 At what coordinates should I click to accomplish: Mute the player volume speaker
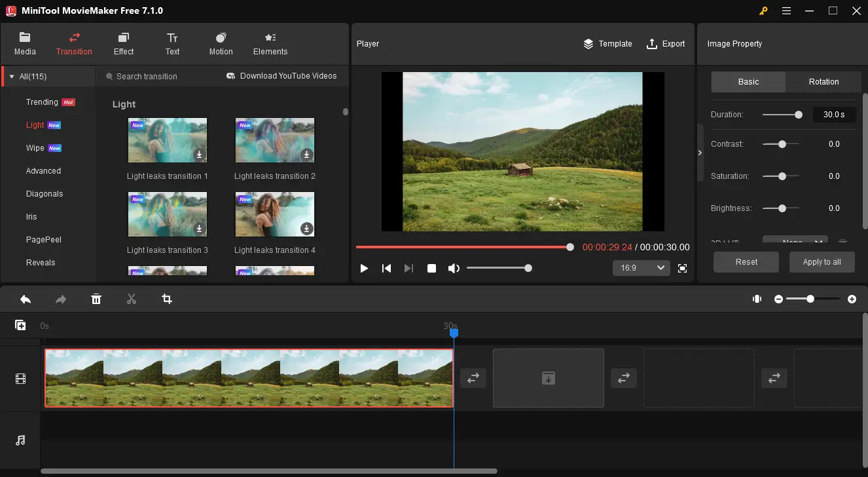tap(454, 268)
